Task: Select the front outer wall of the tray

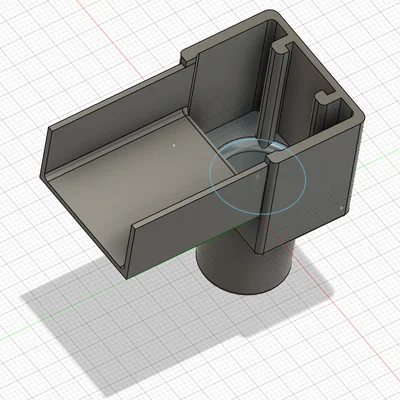Action: pos(197,222)
